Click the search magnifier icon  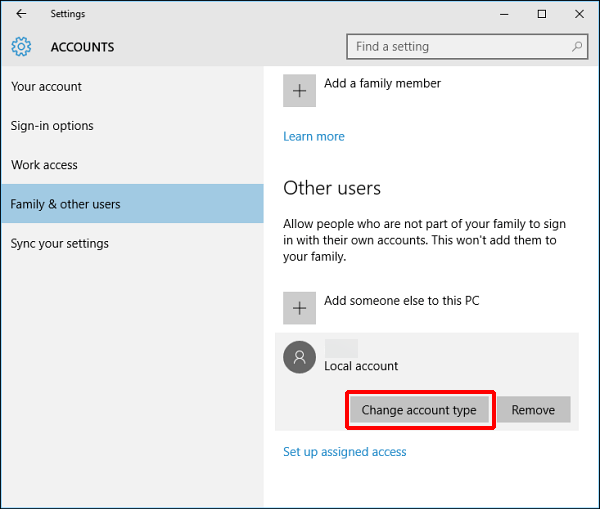click(x=578, y=47)
